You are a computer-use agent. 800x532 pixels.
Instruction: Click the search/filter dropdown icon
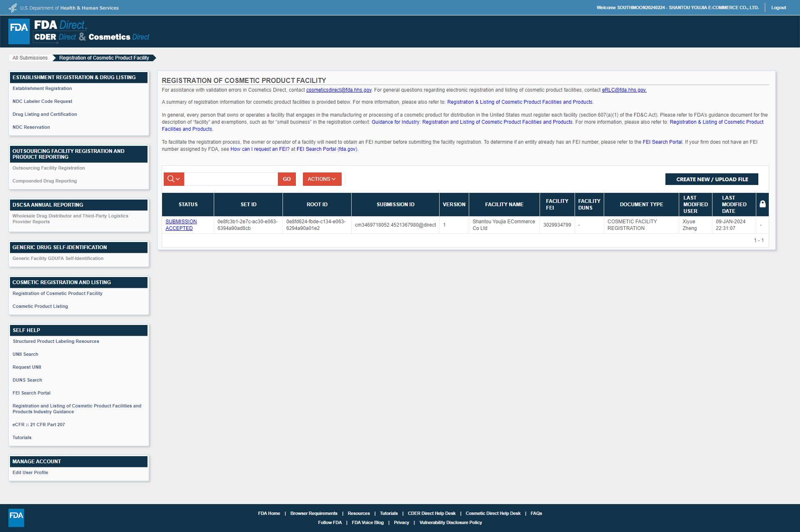click(174, 179)
